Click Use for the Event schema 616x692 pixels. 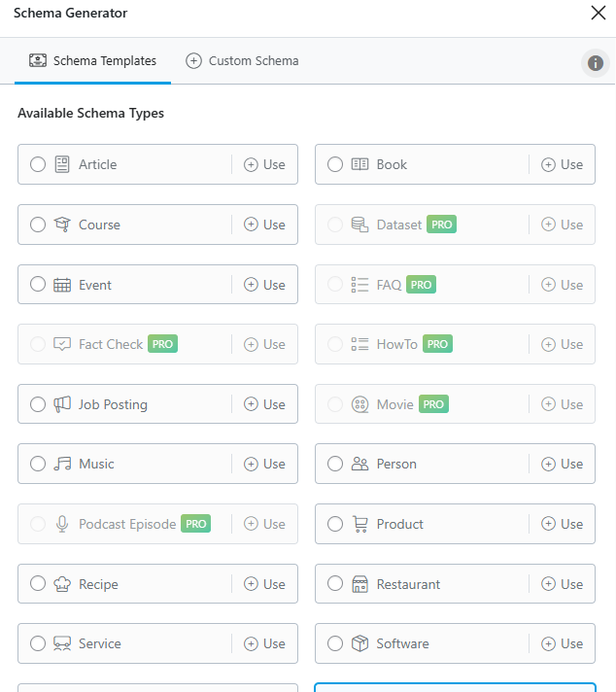click(x=264, y=285)
